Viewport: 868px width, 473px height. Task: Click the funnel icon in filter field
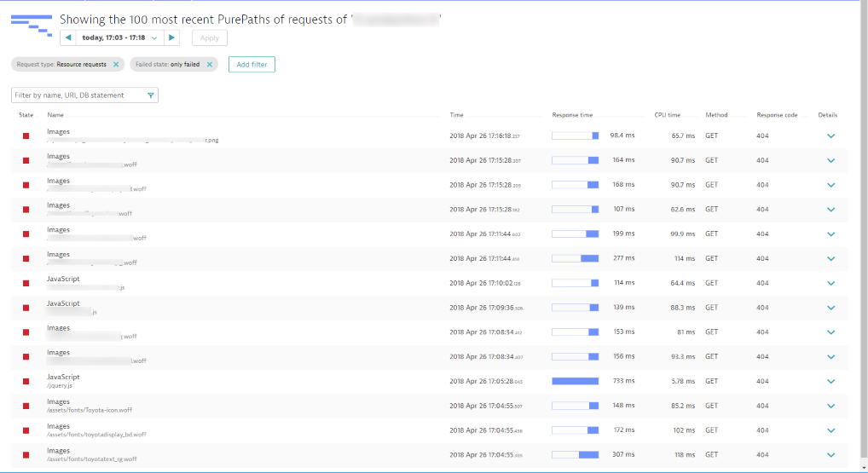coord(151,95)
